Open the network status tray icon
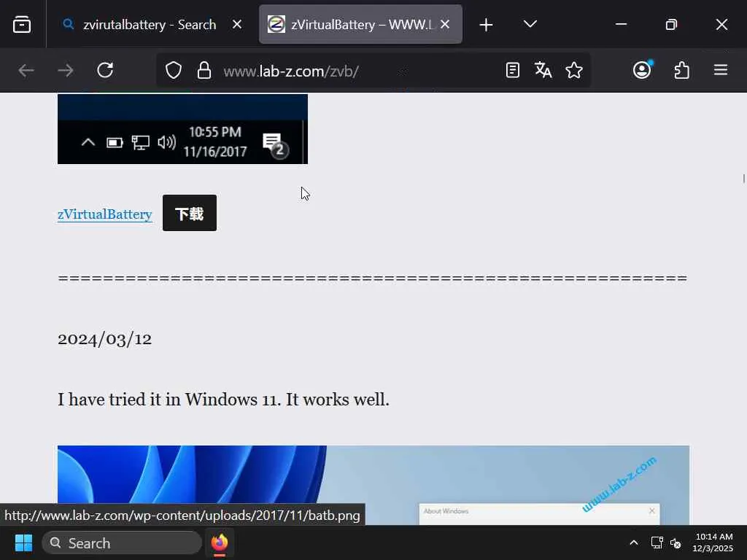This screenshot has width=747, height=560. tap(657, 542)
